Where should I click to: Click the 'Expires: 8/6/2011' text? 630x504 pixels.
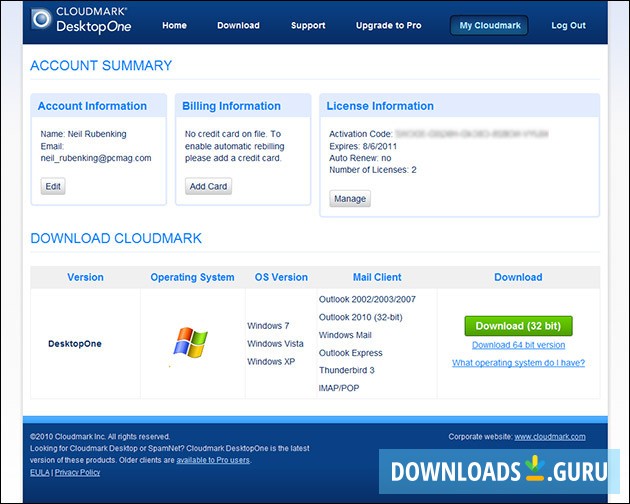point(363,146)
